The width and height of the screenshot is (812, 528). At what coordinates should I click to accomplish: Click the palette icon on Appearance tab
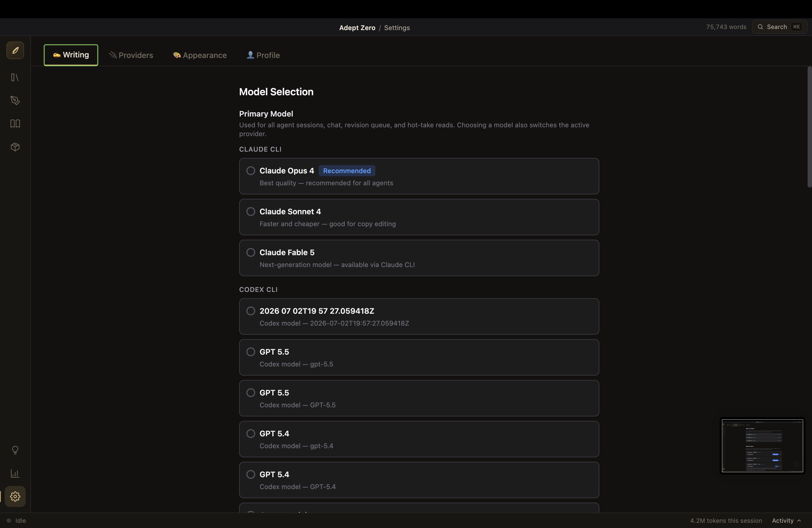(x=177, y=55)
